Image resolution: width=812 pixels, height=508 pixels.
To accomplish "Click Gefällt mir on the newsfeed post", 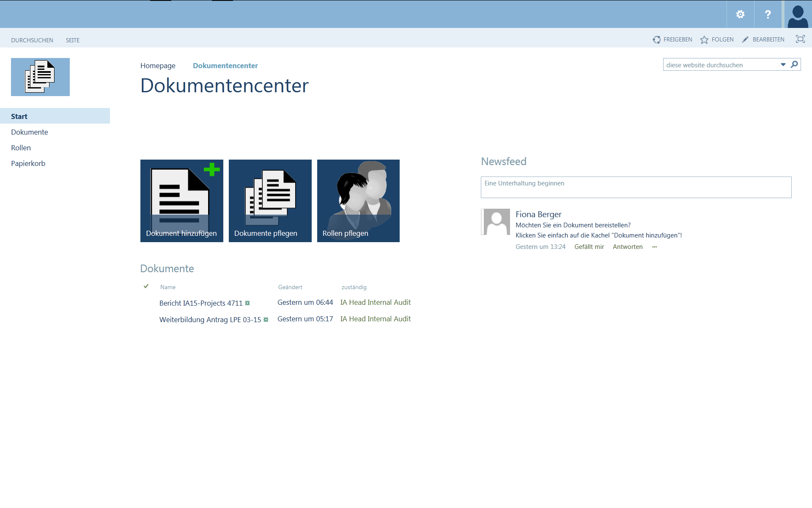I will pos(589,247).
